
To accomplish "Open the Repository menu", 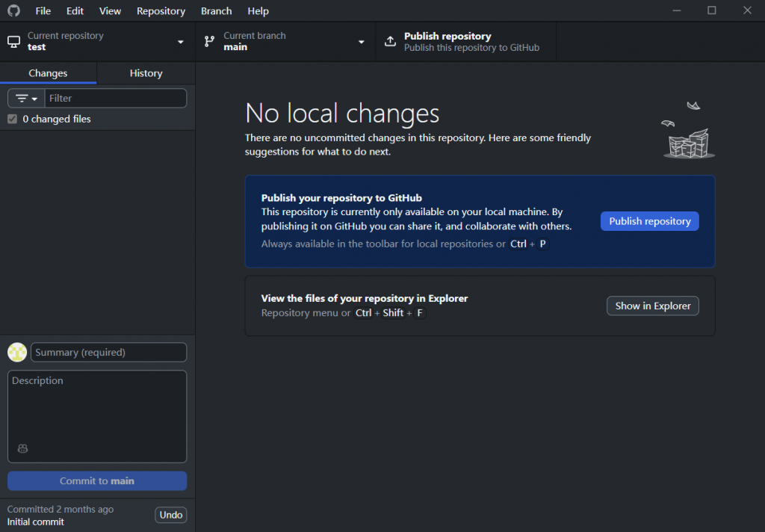I will point(161,10).
